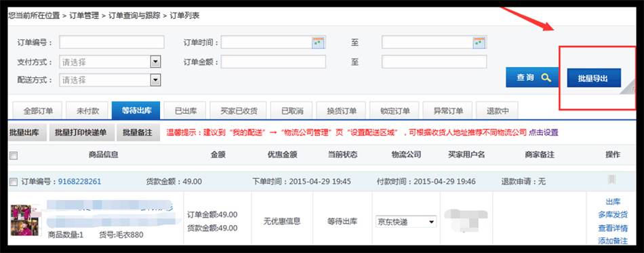The image size is (644, 253).
Task: Focus the 订单时间 end date field
Action: click(434, 42)
